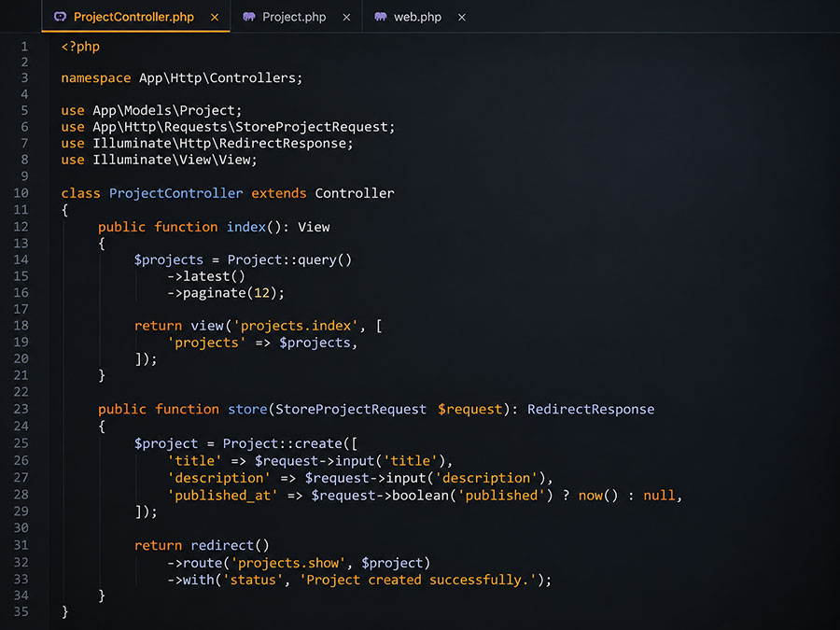Close the web.php tab
840x630 pixels.
[x=462, y=17]
